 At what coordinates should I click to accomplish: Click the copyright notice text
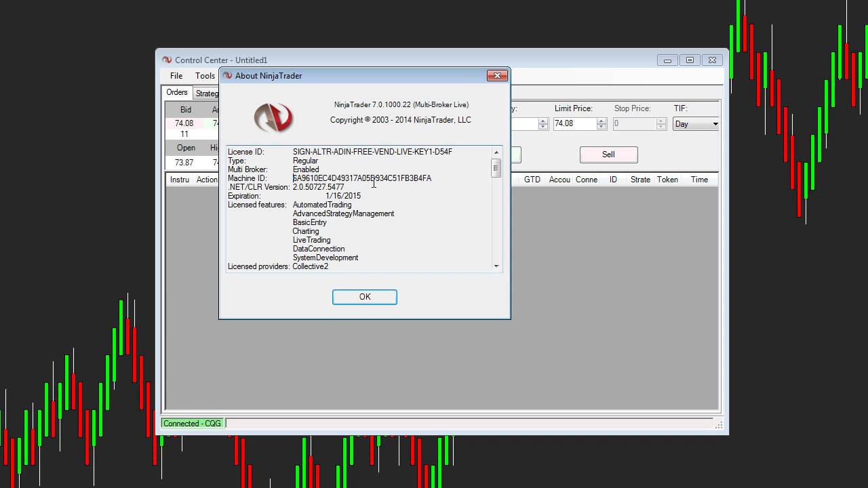coord(401,120)
